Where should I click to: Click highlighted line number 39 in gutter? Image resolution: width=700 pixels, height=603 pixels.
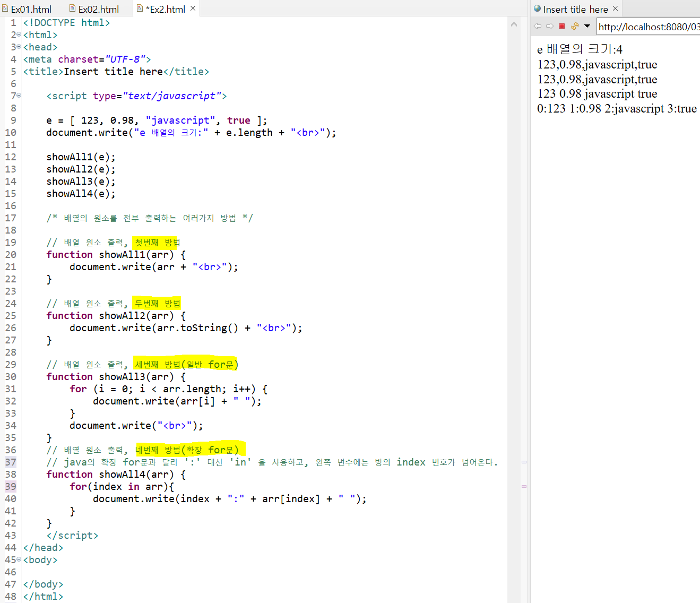coord(11,486)
